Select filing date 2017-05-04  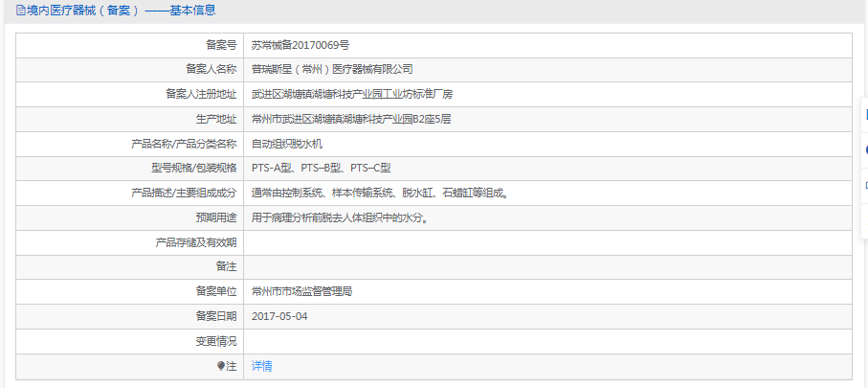coord(279,316)
